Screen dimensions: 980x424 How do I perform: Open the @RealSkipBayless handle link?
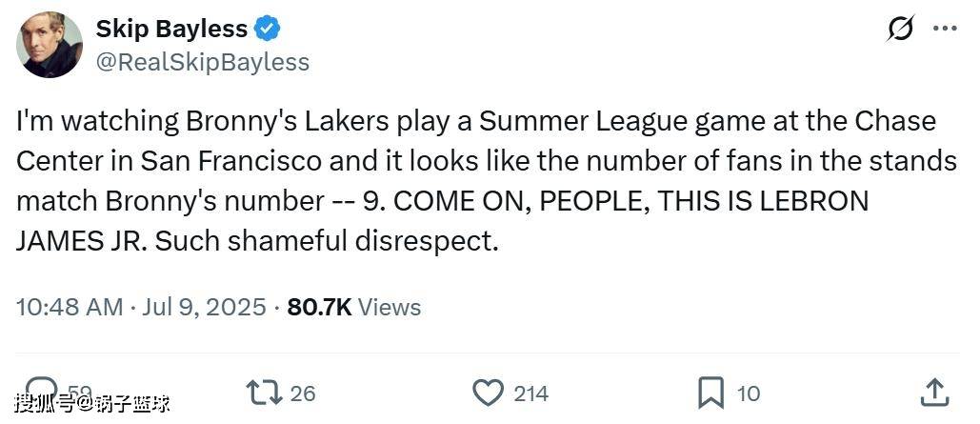pyautogui.click(x=202, y=62)
